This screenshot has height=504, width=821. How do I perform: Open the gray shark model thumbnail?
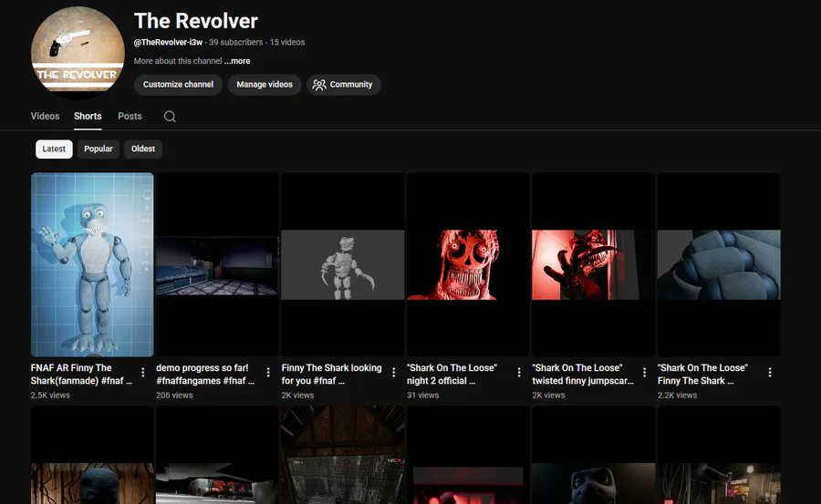[x=343, y=264]
